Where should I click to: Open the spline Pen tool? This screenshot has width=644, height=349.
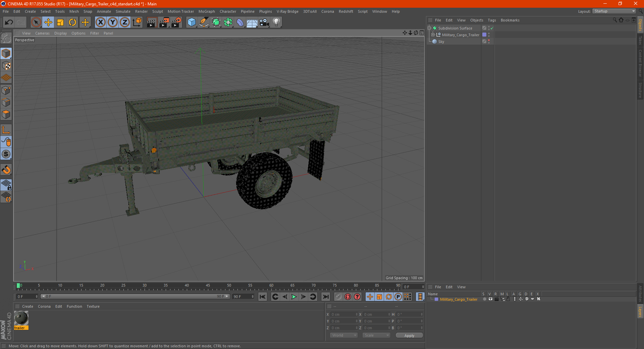(x=204, y=22)
